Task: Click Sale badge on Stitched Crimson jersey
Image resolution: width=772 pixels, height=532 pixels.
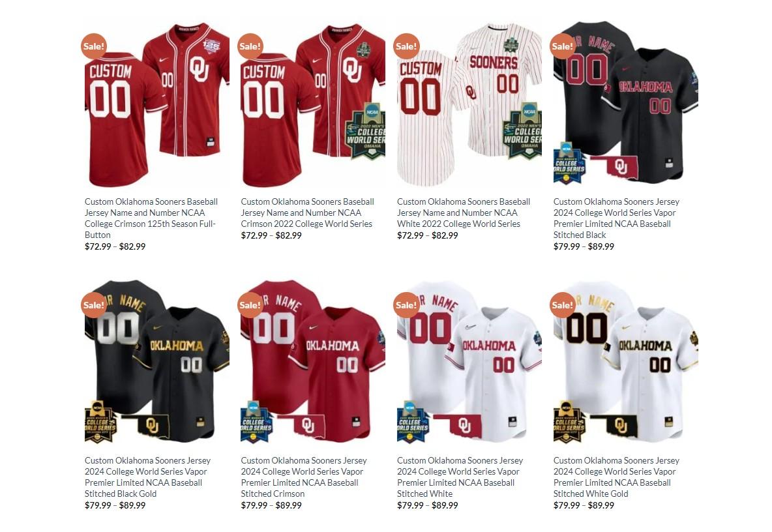Action: 250,305
